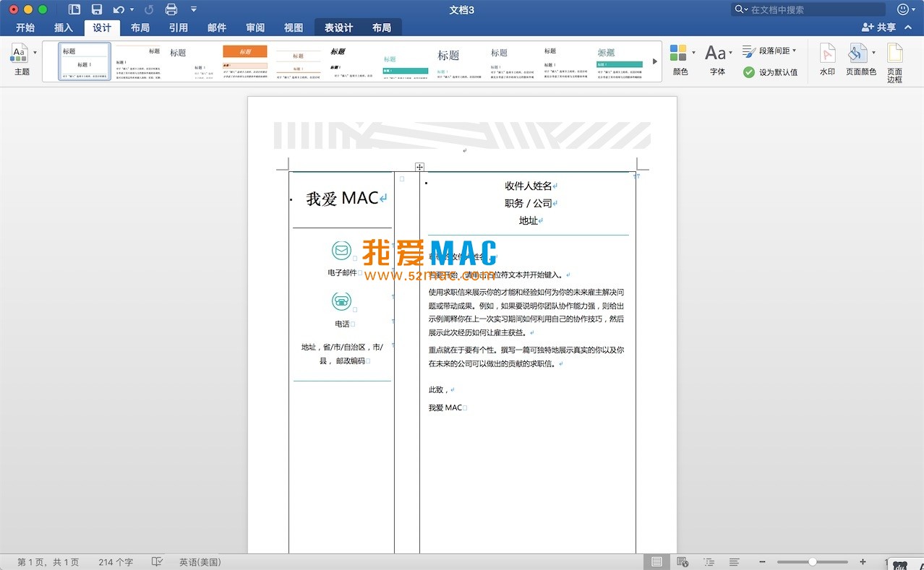Apply the first highlighted document style thumbnail
This screenshot has width=924, height=570.
click(85, 61)
